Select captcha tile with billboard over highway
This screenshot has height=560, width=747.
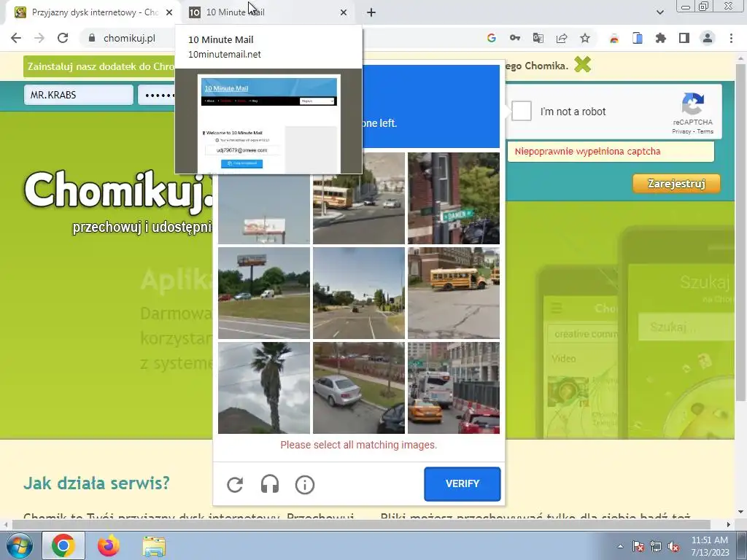click(264, 293)
